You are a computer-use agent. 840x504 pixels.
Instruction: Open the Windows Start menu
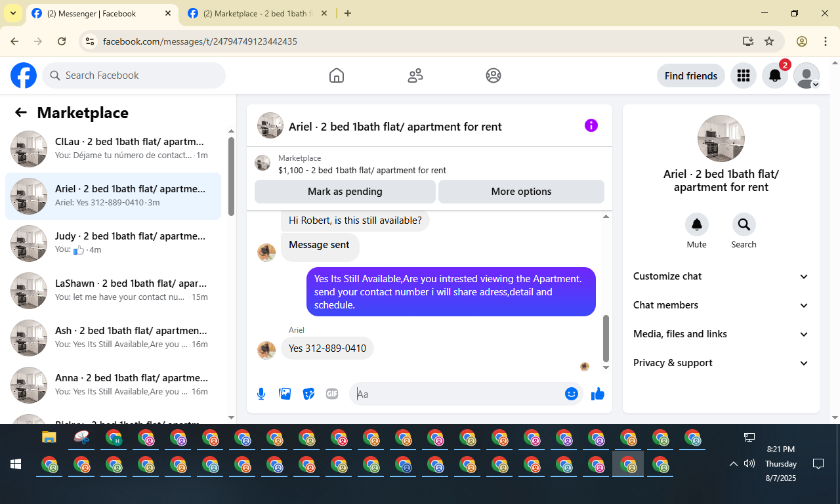coord(16,465)
